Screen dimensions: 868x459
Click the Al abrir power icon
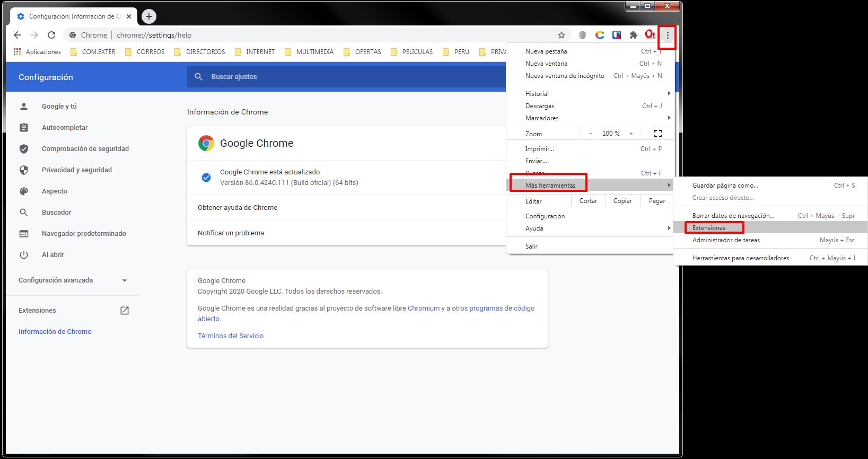[24, 255]
